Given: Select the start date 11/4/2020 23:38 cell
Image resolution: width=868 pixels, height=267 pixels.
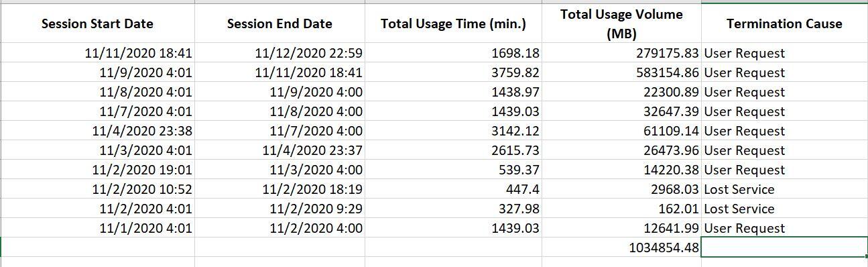Looking at the screenshot, I should coord(97,131).
